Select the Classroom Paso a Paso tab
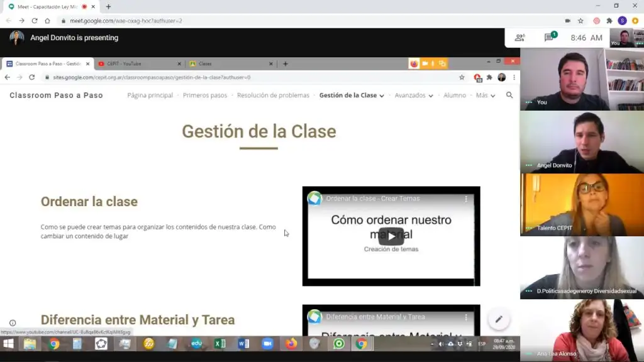644x362 pixels. (x=47, y=63)
